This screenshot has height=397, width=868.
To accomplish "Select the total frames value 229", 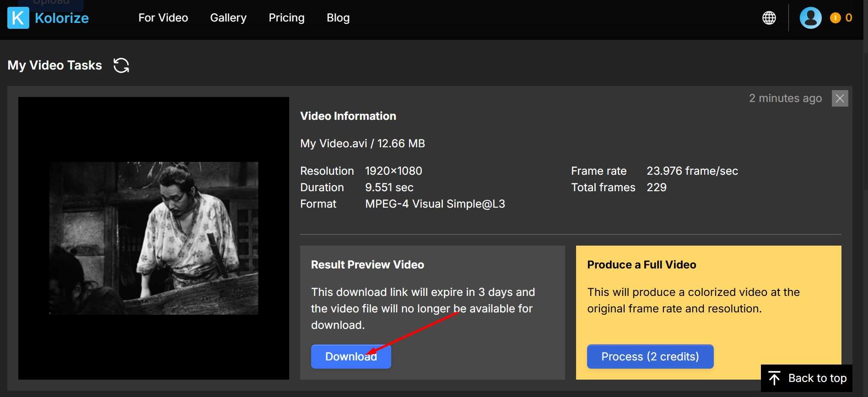I will pyautogui.click(x=657, y=188).
